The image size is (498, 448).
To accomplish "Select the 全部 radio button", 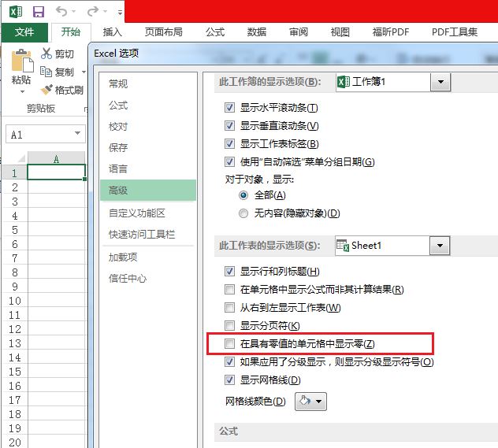I will 243,195.
